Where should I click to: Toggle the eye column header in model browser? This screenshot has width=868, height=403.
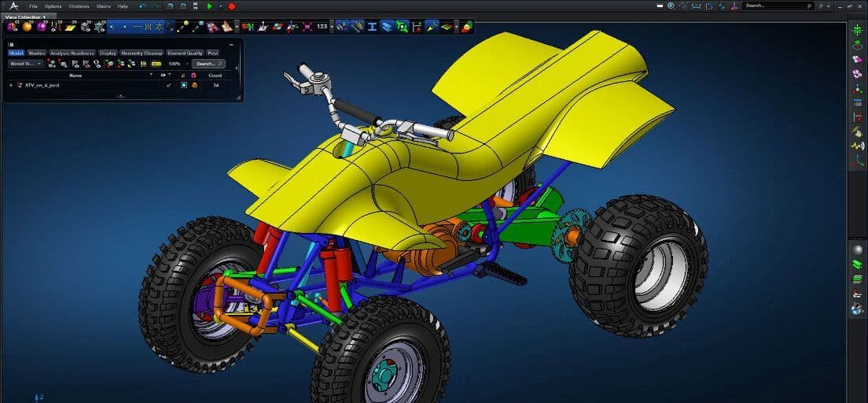coord(164,76)
